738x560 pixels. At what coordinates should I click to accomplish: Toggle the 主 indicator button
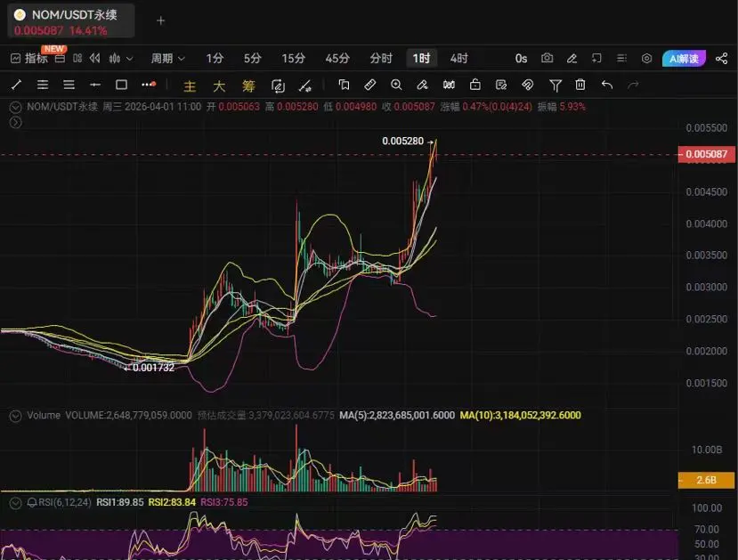coord(190,85)
